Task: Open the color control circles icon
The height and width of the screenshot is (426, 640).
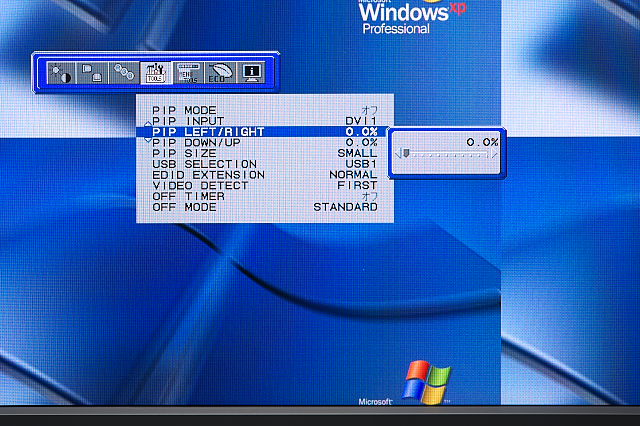Action: click(x=123, y=73)
